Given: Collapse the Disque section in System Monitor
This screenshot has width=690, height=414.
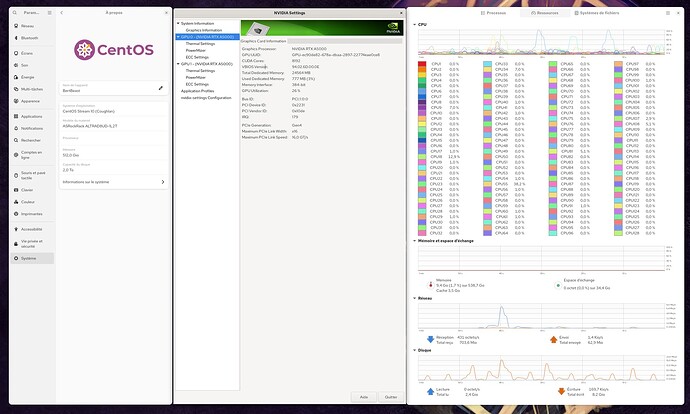Looking at the screenshot, I should tap(415, 350).
